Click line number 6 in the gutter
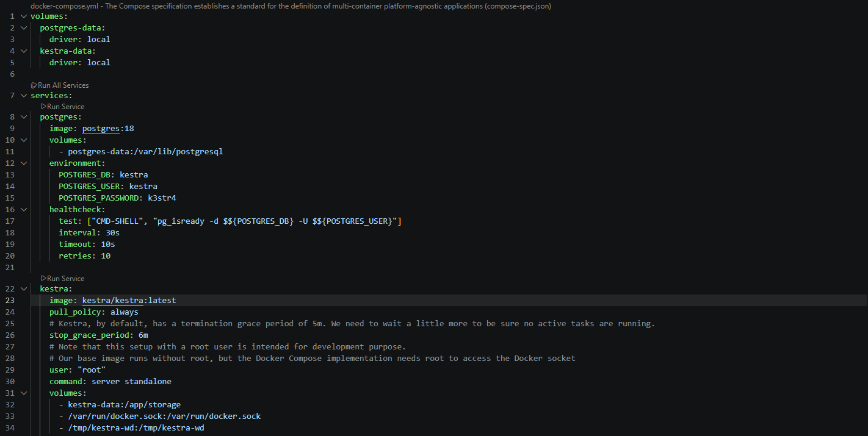 tap(12, 74)
